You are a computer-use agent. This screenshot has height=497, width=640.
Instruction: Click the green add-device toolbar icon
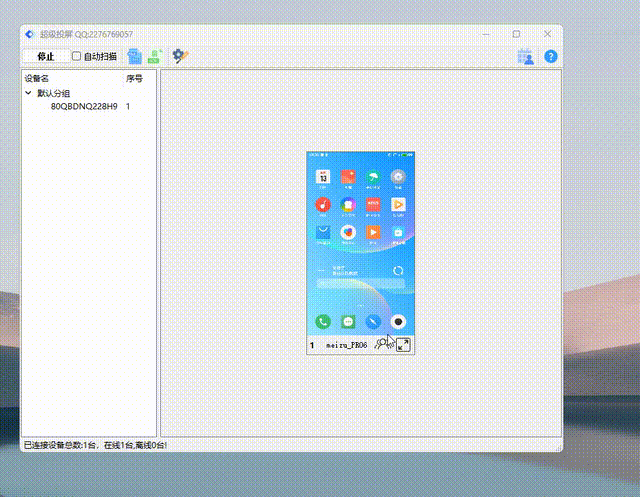pos(155,56)
